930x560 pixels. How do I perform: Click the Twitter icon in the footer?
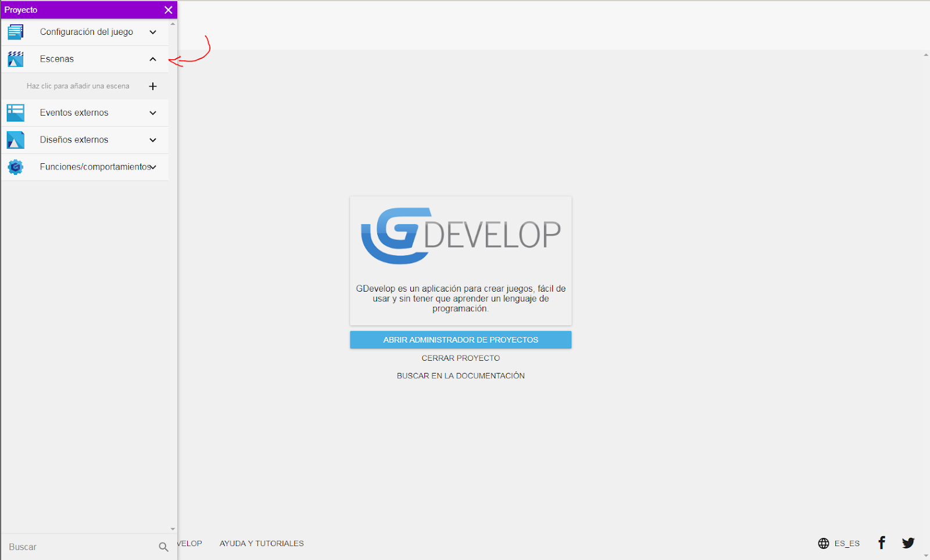click(908, 543)
